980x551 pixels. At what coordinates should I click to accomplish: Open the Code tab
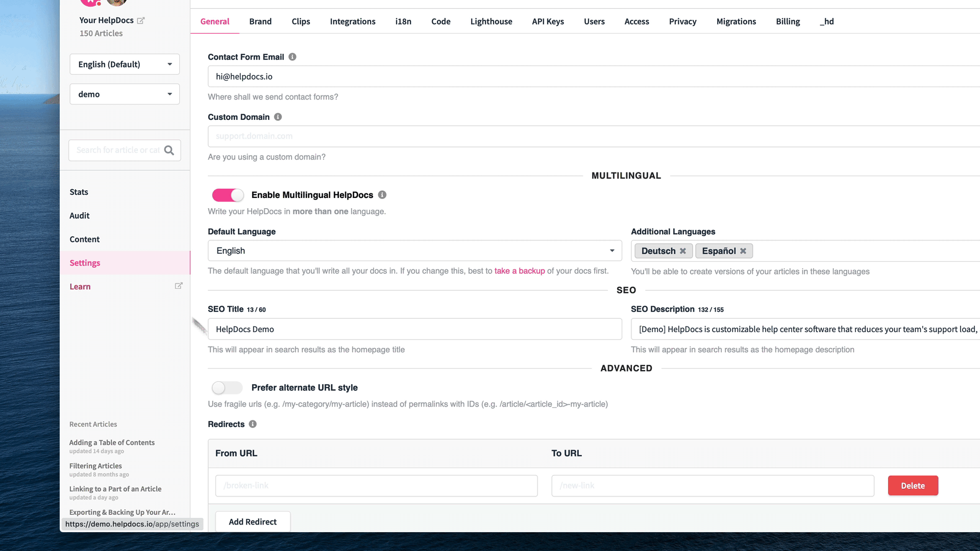point(441,21)
